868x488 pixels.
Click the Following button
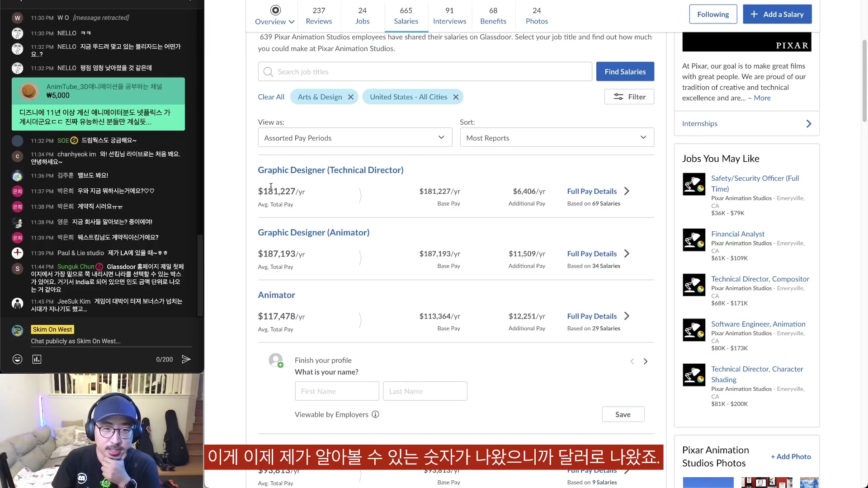pos(713,14)
